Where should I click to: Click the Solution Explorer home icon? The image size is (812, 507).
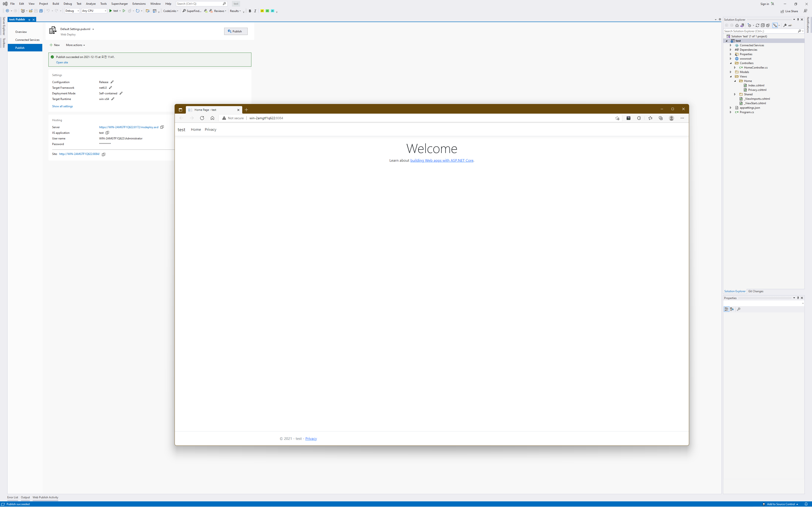(737, 26)
